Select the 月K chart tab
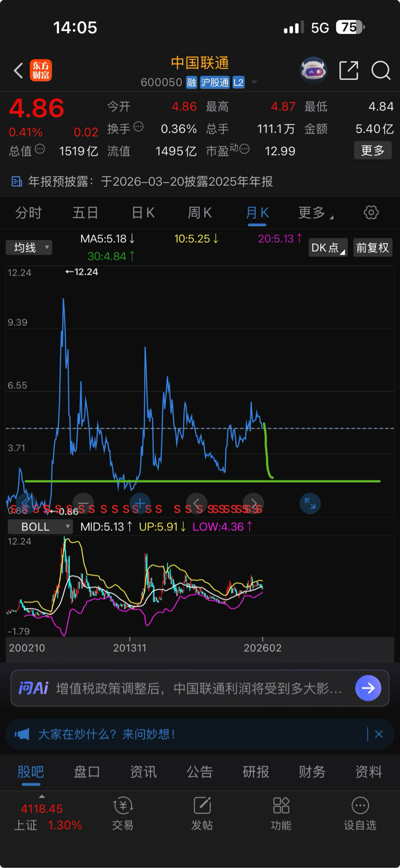 [x=257, y=212]
